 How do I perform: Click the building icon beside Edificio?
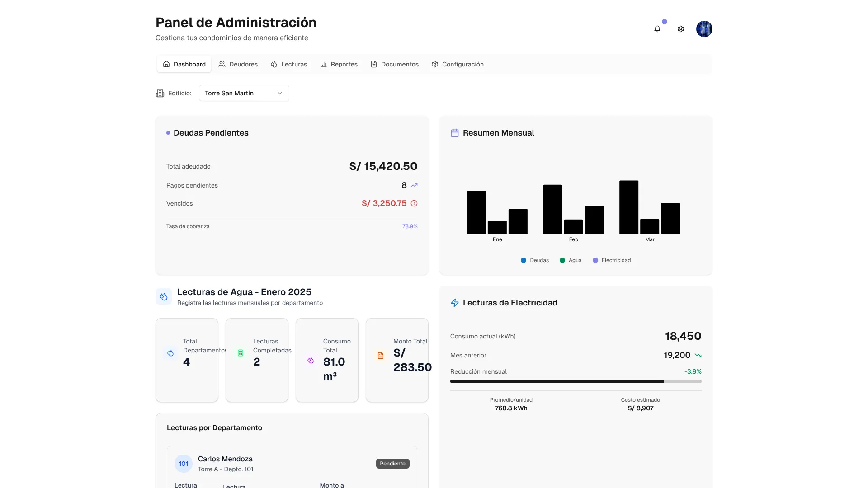160,93
